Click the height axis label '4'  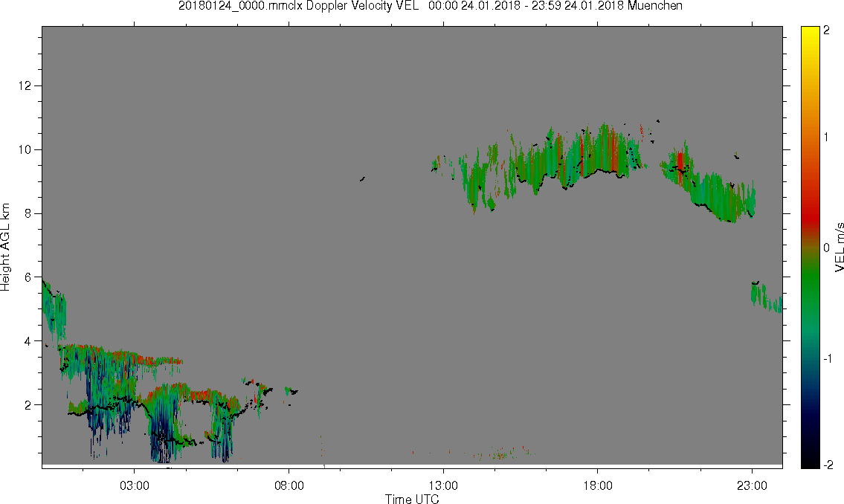click(28, 341)
